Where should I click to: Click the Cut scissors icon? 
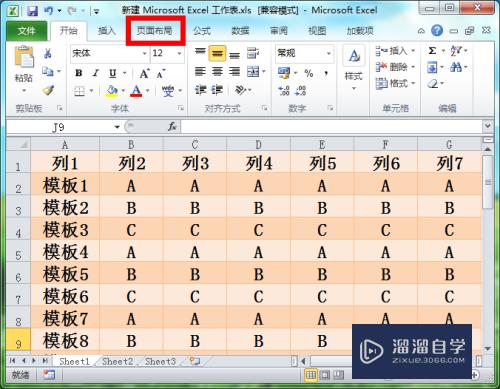[x=48, y=53]
